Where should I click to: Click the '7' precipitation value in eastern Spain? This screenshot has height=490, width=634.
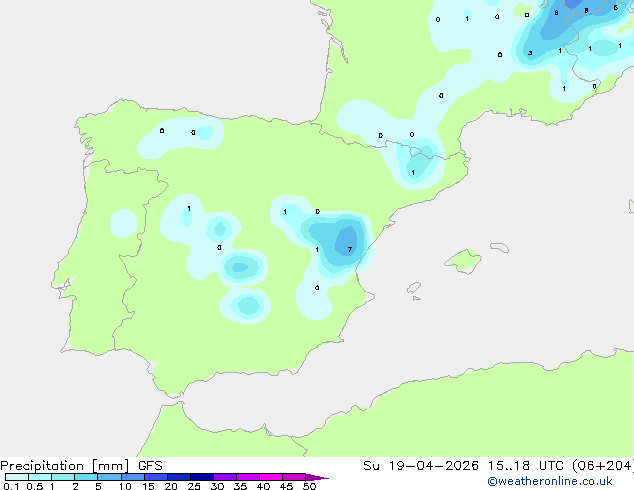tap(350, 250)
